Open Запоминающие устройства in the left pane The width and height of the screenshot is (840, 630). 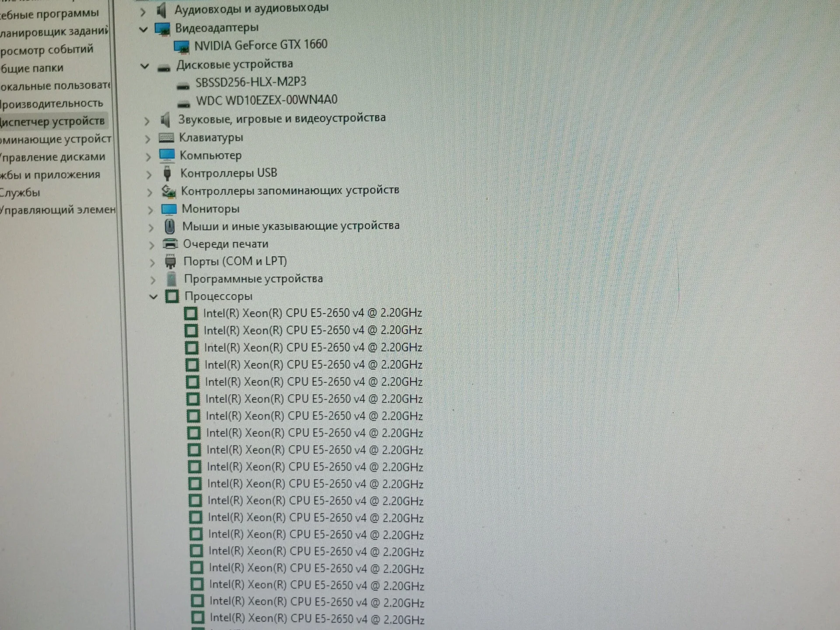[x=56, y=140]
